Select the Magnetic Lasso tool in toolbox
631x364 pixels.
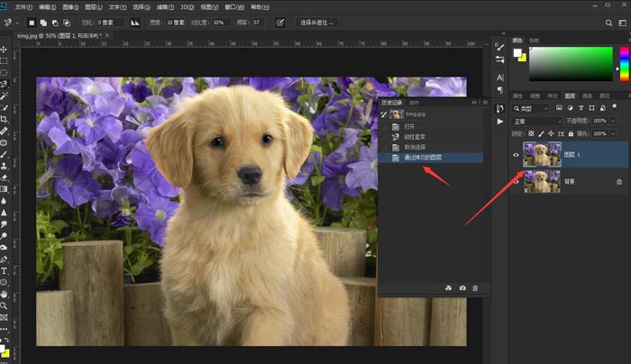(x=4, y=85)
